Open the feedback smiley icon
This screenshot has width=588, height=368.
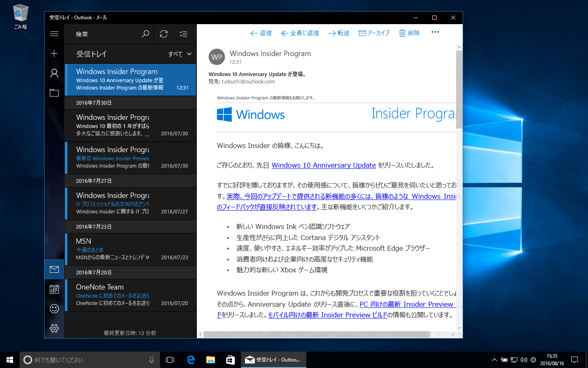[54, 309]
